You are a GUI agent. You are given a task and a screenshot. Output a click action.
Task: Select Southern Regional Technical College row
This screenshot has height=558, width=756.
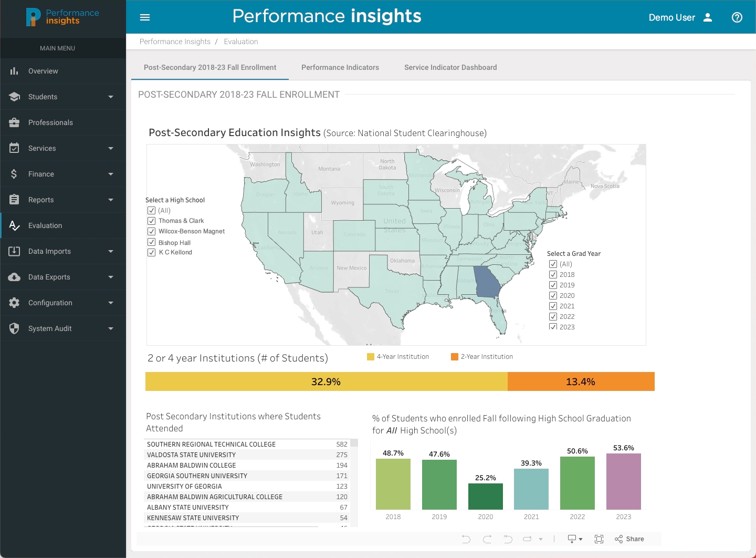(247, 445)
